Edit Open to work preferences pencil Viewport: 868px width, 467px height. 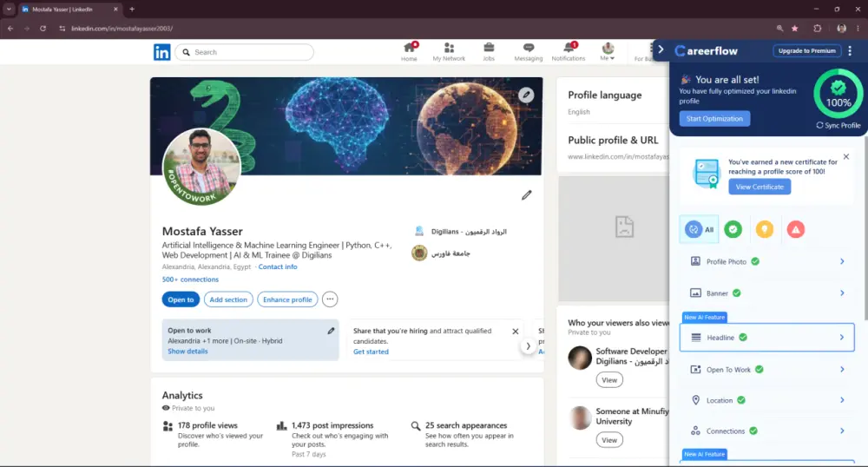[331, 331]
